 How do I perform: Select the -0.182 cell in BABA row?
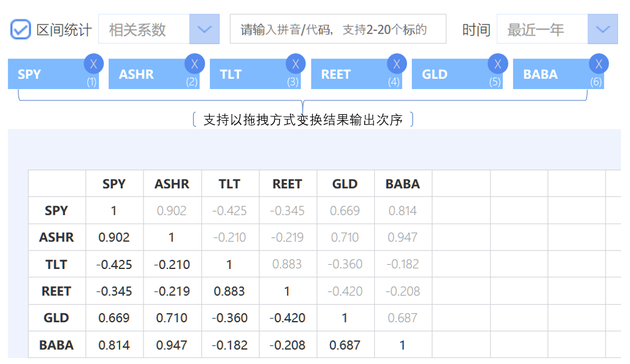tap(229, 345)
